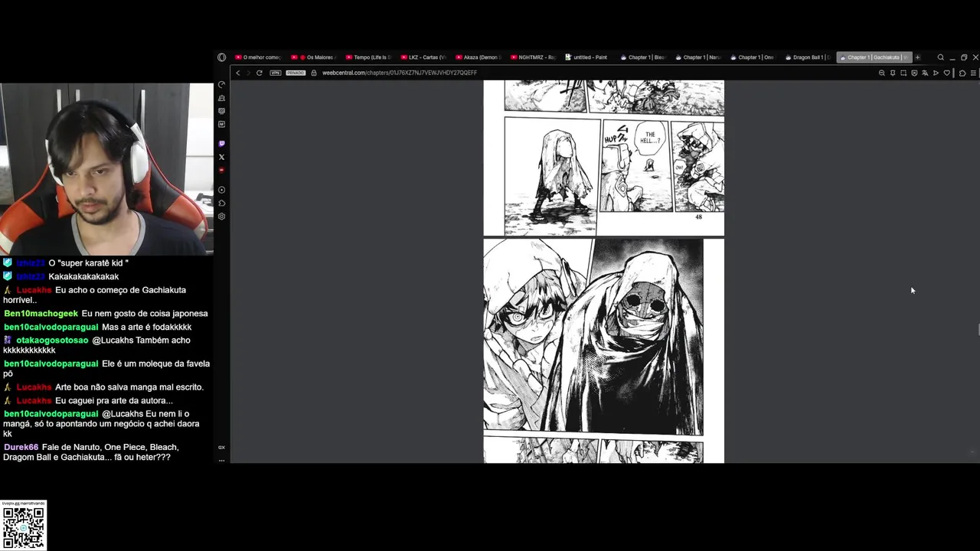Open the player arrow icon in toolbar
Screen dimensions: 980x551
(x=936, y=73)
